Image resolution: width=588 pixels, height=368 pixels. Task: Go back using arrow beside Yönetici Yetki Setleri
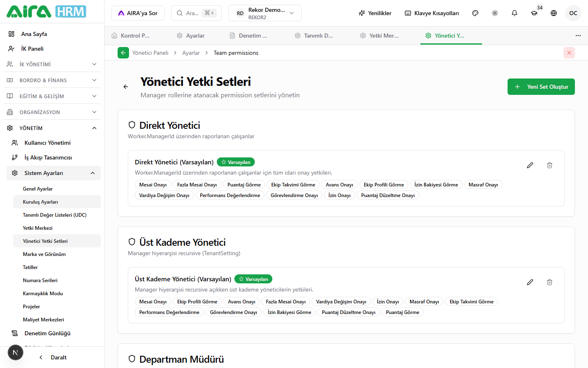(x=126, y=87)
